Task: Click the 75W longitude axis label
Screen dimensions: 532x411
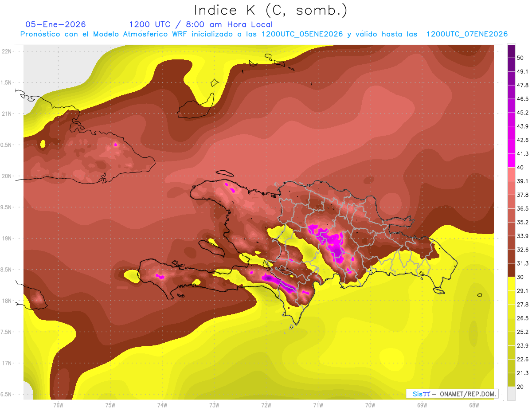Action: pyautogui.click(x=110, y=405)
